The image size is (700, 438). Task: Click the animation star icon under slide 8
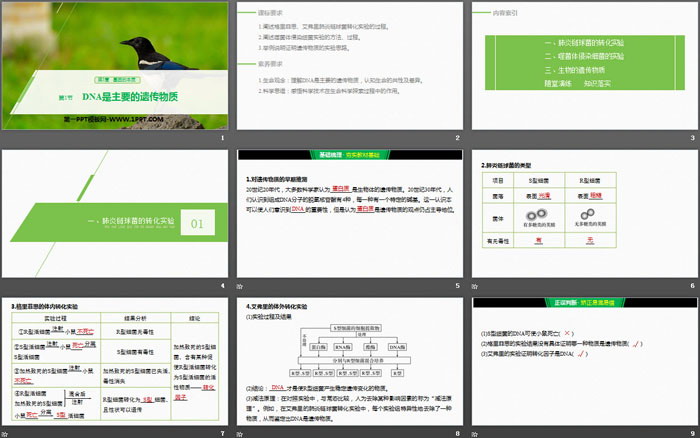click(240, 434)
